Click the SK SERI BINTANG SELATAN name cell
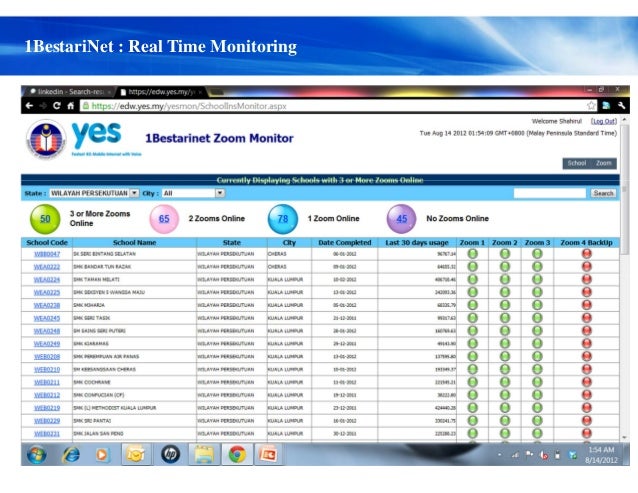The height and width of the screenshot is (493, 638). coord(134,254)
